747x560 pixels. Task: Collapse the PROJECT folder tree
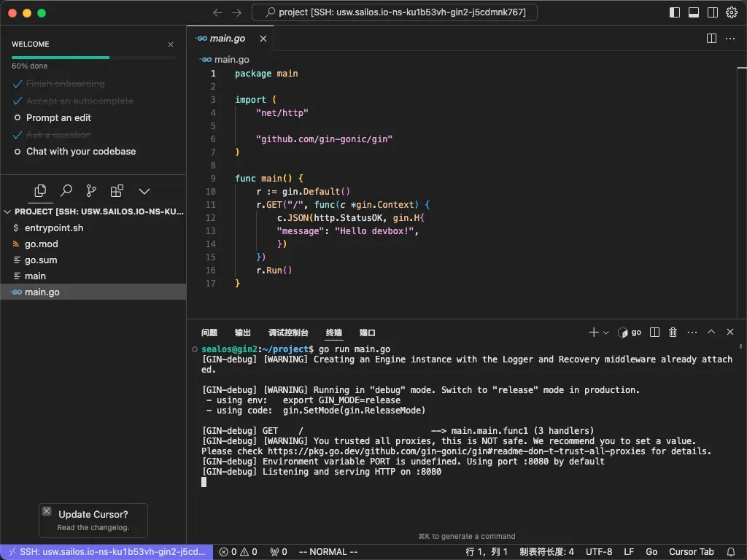click(7, 211)
